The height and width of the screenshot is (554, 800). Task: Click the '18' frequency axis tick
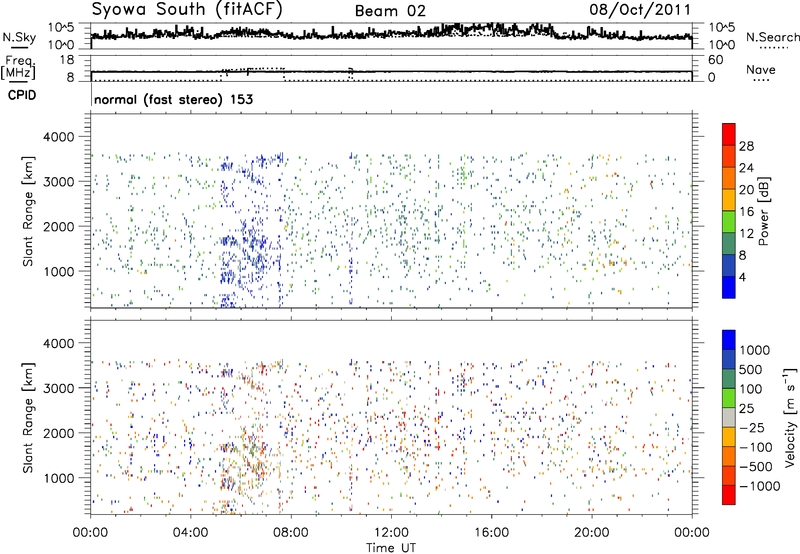(x=67, y=60)
